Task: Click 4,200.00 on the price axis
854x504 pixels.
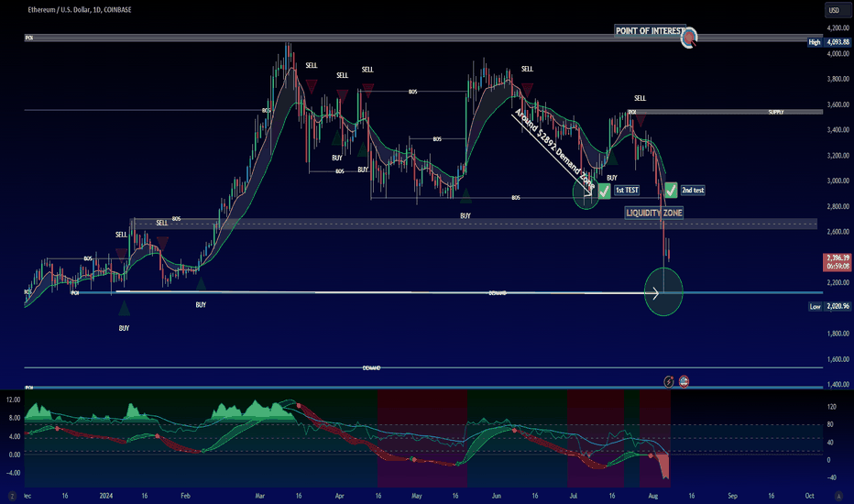Action: pyautogui.click(x=838, y=27)
